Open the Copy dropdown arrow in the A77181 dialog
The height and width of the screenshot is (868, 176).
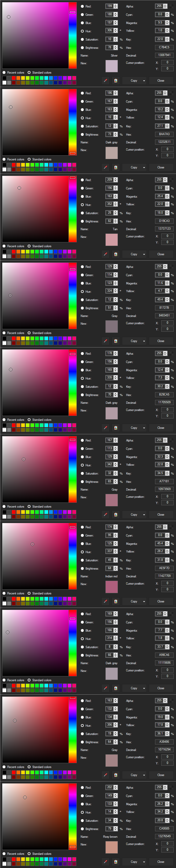point(144,515)
